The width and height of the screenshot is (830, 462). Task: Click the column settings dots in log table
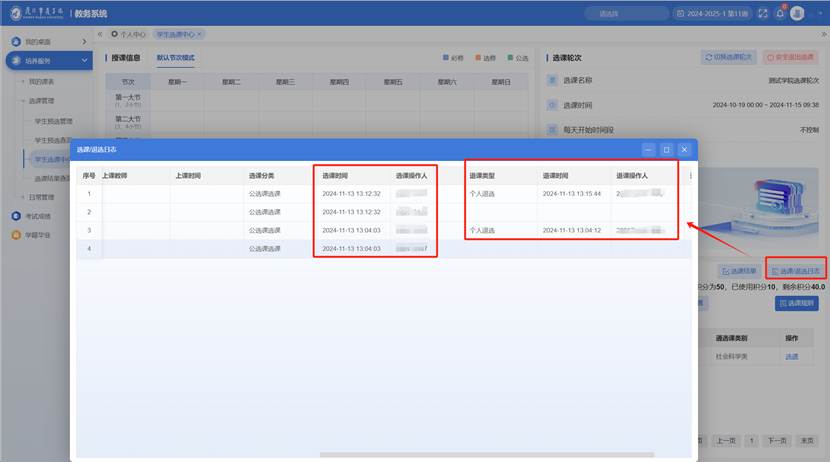[690, 176]
